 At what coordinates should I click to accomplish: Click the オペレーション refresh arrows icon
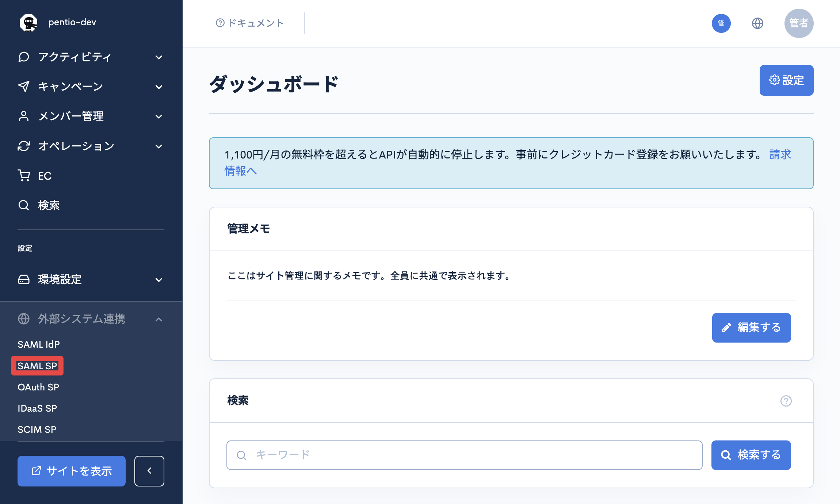(24, 146)
